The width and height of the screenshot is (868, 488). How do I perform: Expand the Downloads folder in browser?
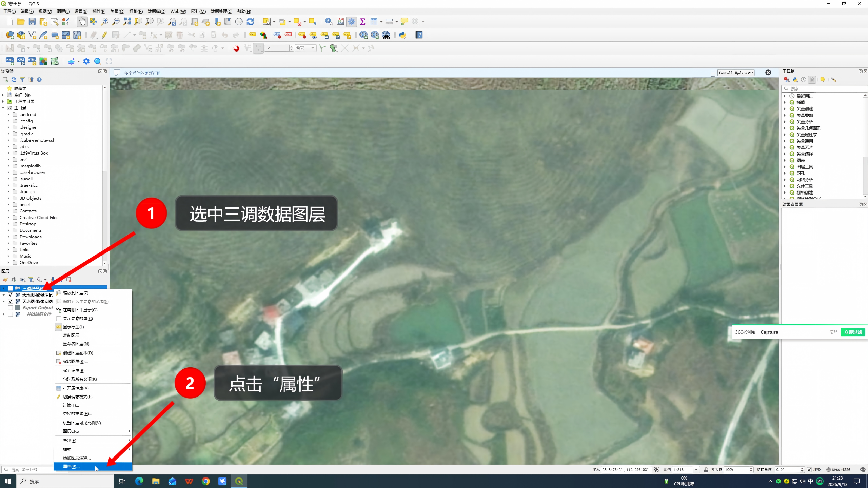[8, 237]
